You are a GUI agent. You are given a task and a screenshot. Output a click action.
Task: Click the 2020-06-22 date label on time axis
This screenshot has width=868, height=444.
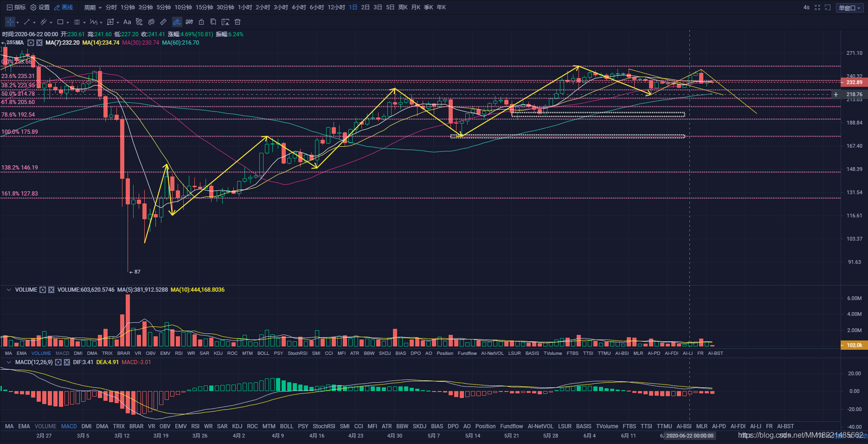coord(690,436)
